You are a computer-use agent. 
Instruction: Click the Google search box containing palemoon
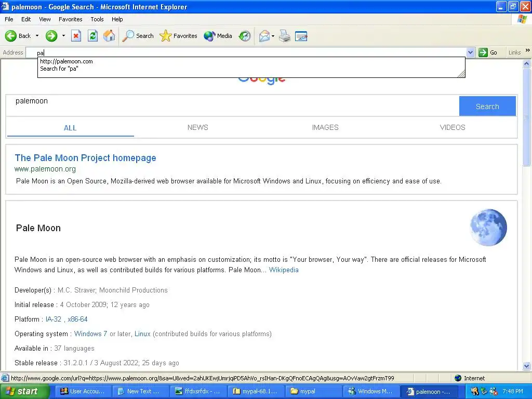coord(232,105)
